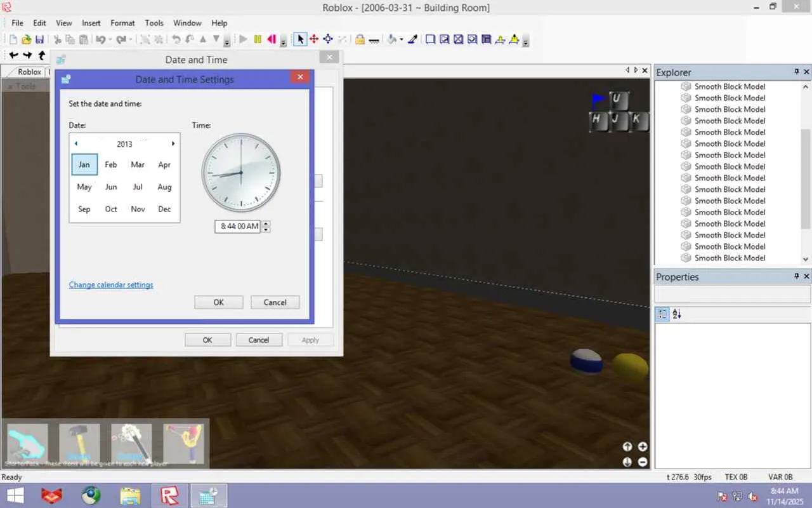This screenshot has width=812, height=508.
Task: Click the Save floppy disk icon
Action: pyautogui.click(x=39, y=39)
